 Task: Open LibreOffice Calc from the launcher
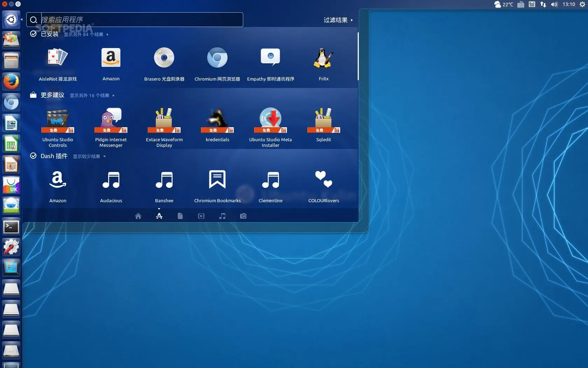click(x=11, y=144)
